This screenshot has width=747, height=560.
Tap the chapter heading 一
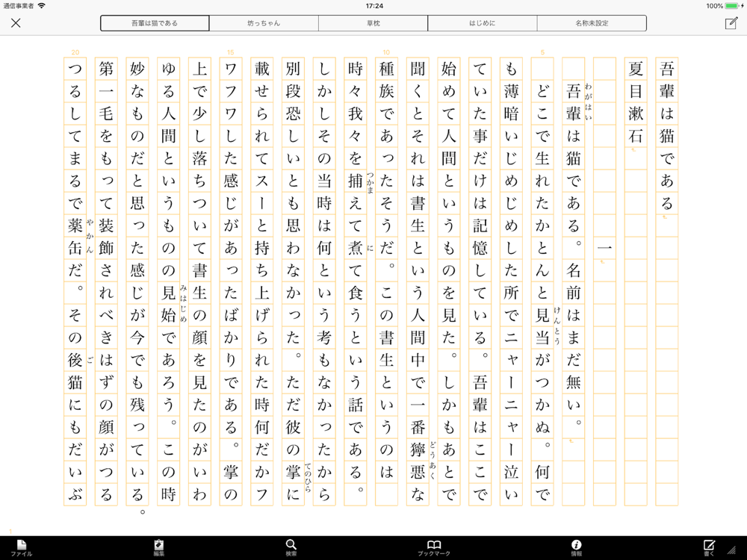point(604,248)
